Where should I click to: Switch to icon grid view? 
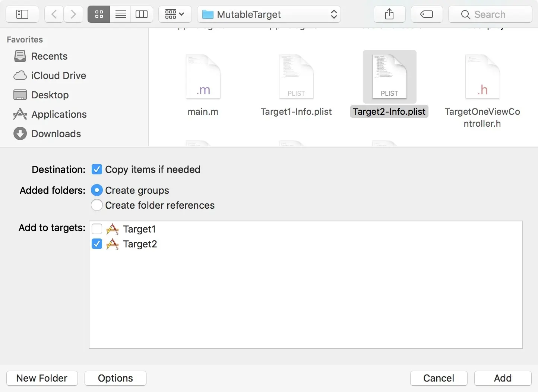click(x=99, y=15)
